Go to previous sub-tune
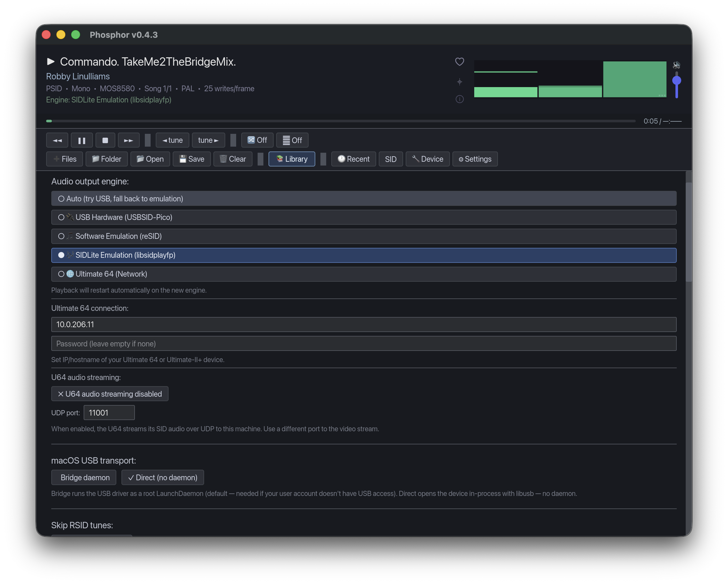This screenshot has width=728, height=584. pos(172,140)
